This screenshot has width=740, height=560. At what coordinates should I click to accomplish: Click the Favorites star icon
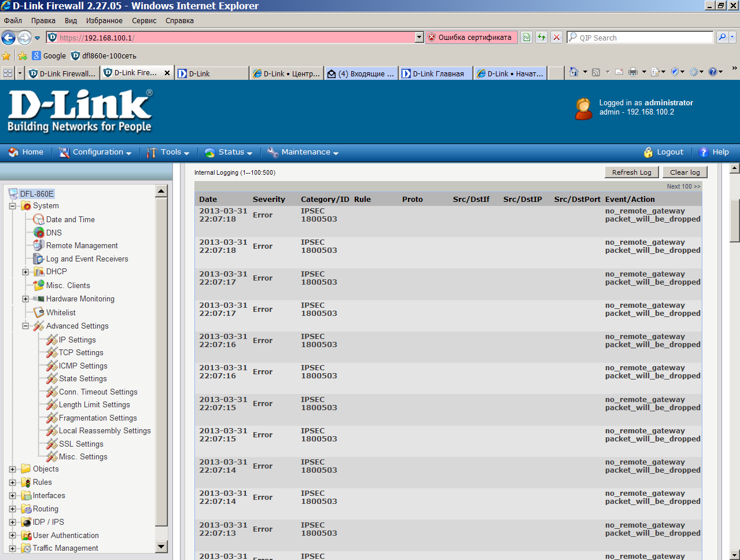(6, 56)
